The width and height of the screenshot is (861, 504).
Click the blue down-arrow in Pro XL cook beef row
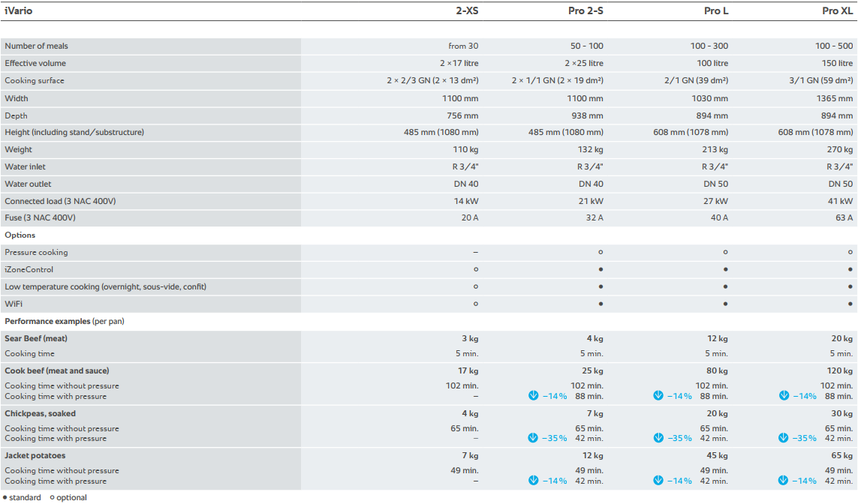(x=783, y=396)
